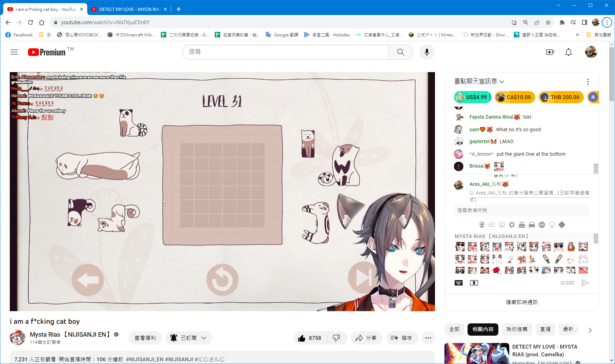Click the US$4.99 Super Chat chip

point(472,97)
